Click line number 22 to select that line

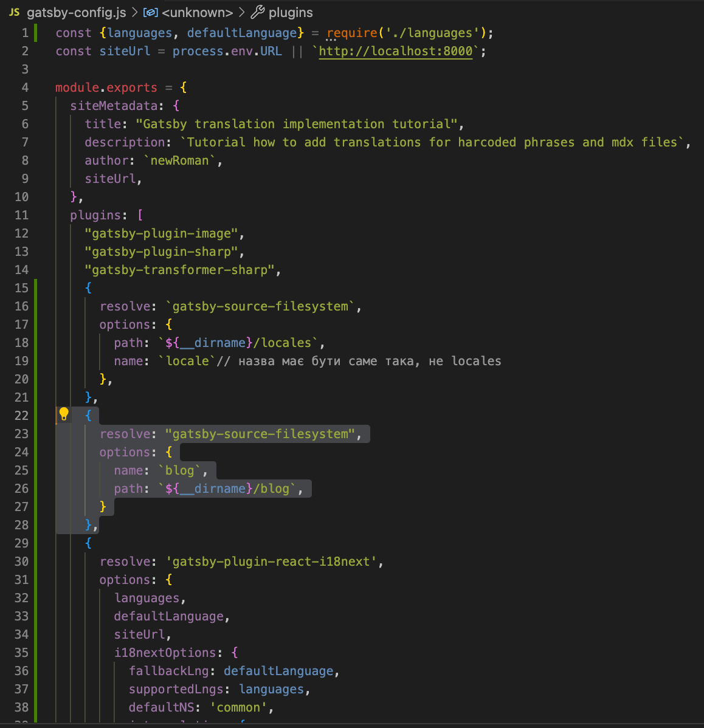[21, 415]
